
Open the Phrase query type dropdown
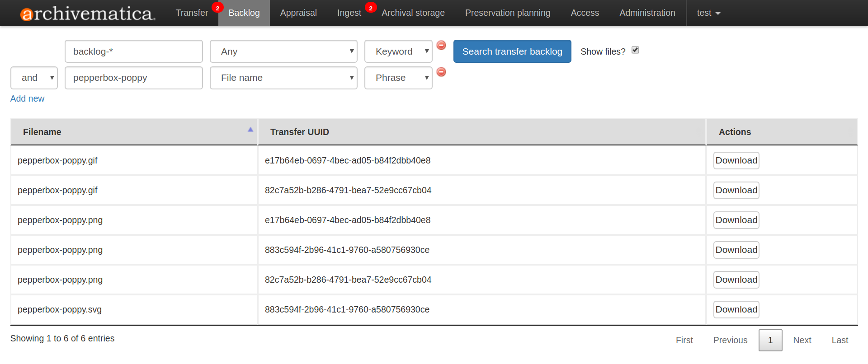pos(398,78)
